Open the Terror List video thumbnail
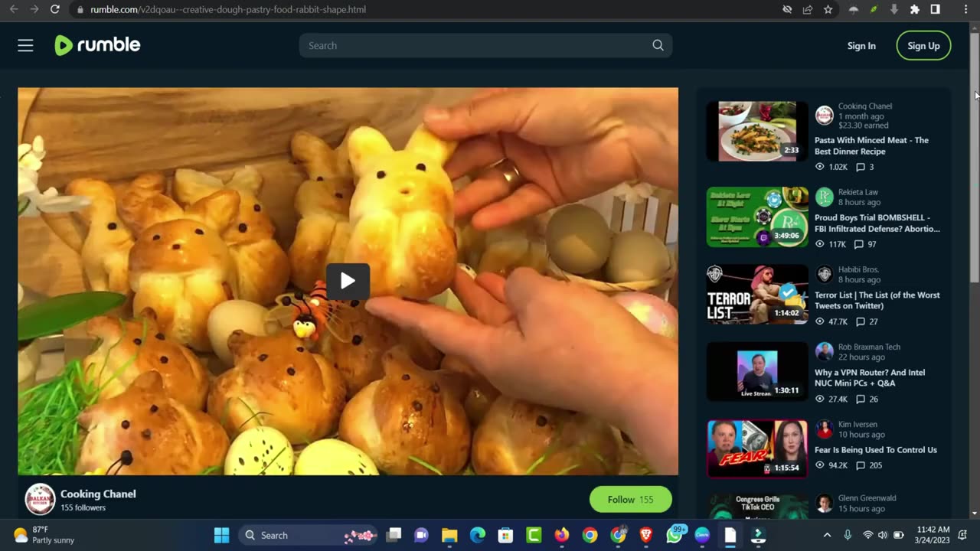 [x=757, y=295]
